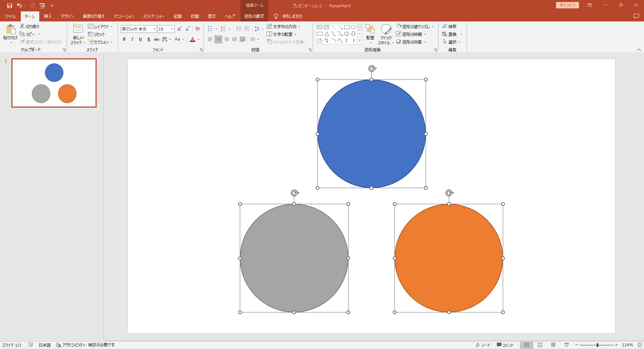Screen dimensions: 644x349
Task: Clear all formatting eraser icon
Action: [198, 29]
